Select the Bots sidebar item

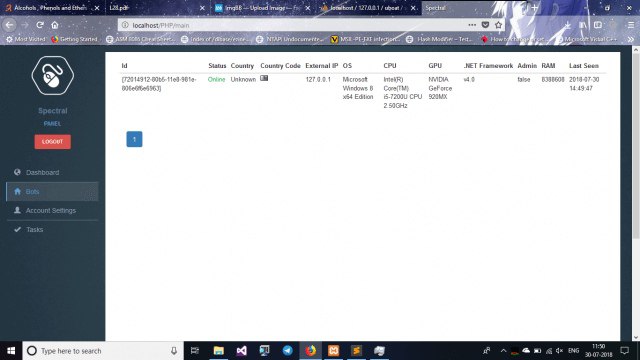click(52, 191)
